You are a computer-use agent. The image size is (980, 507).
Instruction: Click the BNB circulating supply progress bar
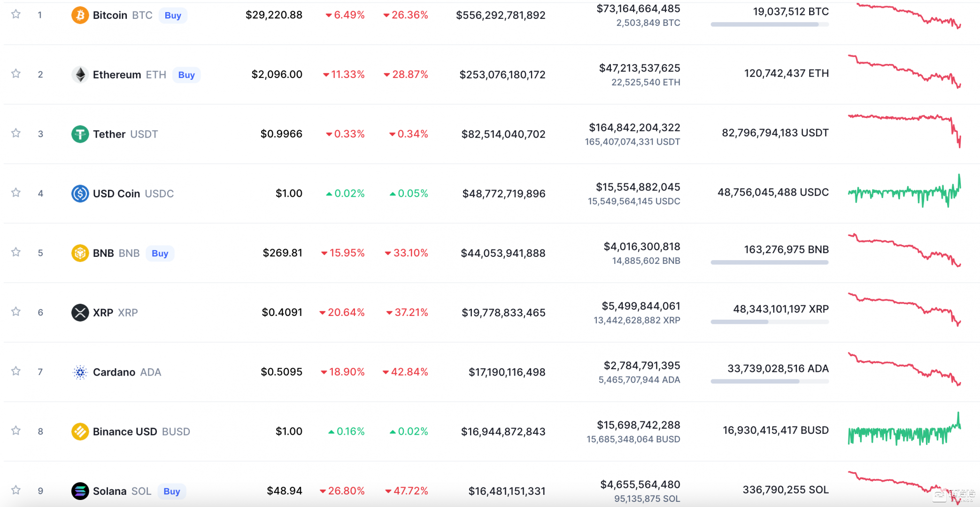click(x=769, y=262)
